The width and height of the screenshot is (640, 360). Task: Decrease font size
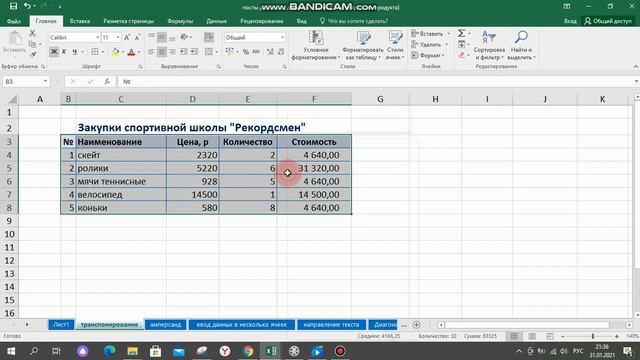(x=137, y=38)
